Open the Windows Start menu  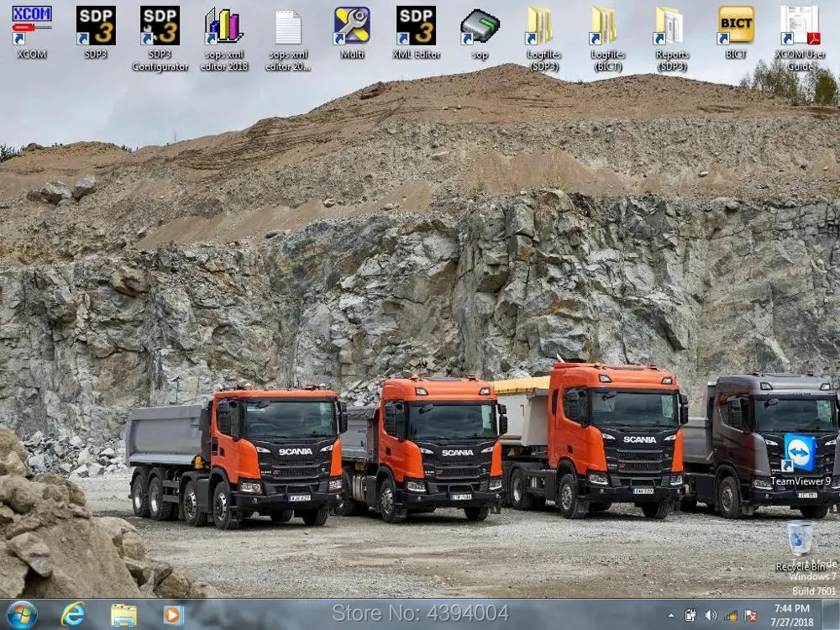(22, 614)
